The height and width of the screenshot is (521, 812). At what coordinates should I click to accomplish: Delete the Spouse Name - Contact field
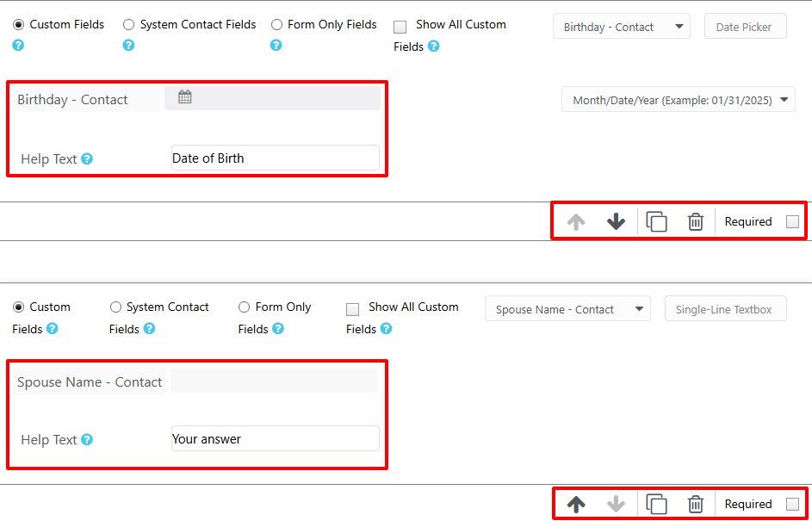point(696,504)
